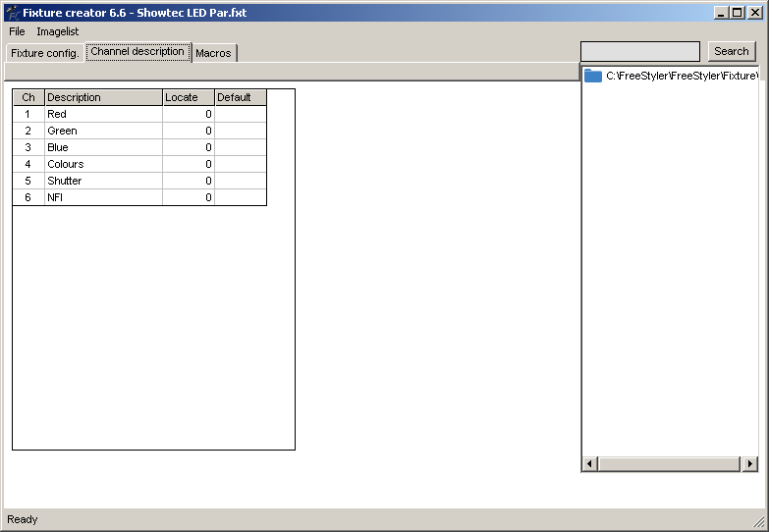Open the Imagelist menu
This screenshot has width=769, height=532.
point(57,31)
